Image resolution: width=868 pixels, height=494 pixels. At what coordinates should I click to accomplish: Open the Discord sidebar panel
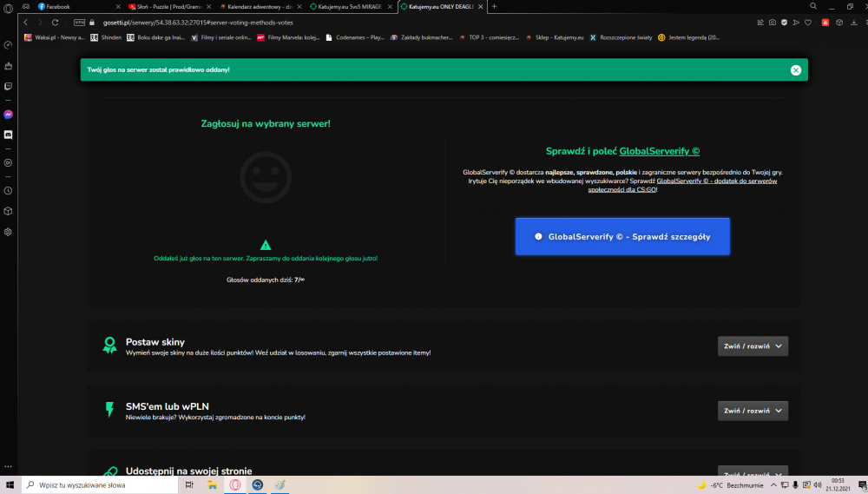[x=8, y=135]
